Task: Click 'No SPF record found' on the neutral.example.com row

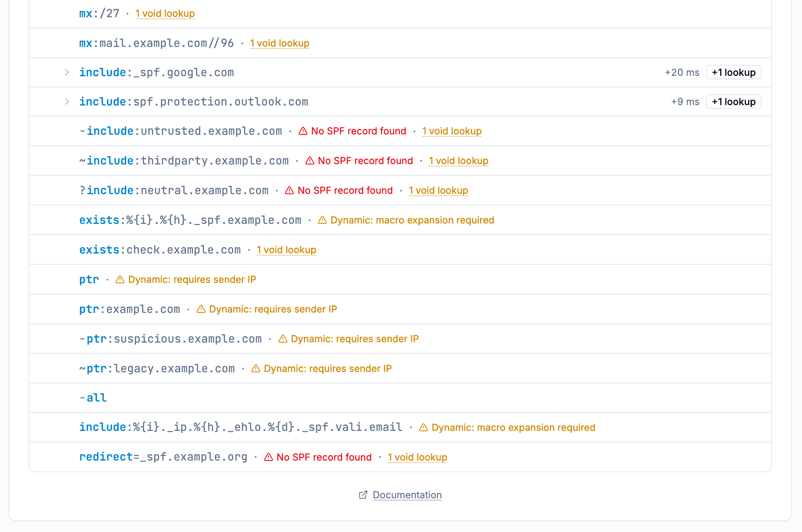Action: [x=345, y=190]
